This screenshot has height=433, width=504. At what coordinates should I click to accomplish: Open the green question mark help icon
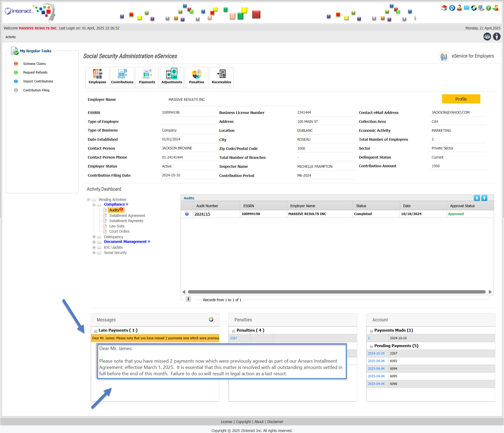[x=489, y=8]
